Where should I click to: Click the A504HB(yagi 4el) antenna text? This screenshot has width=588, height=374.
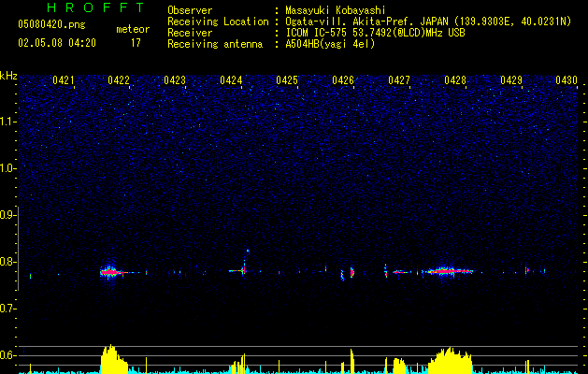(330, 44)
